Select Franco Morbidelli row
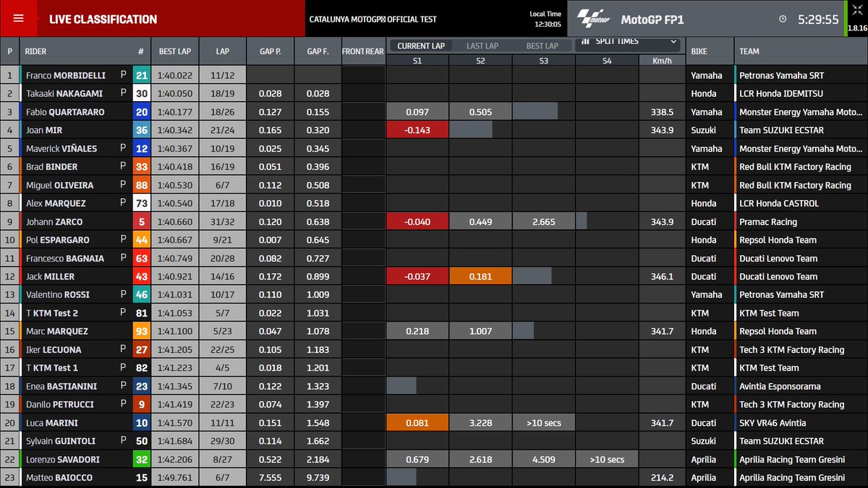 tap(434, 75)
